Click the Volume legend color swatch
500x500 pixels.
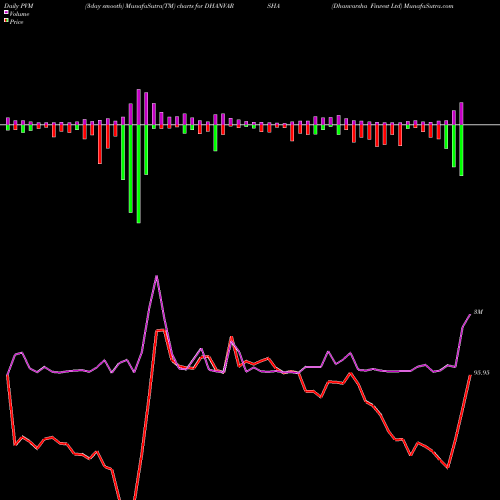pyautogui.click(x=6, y=12)
